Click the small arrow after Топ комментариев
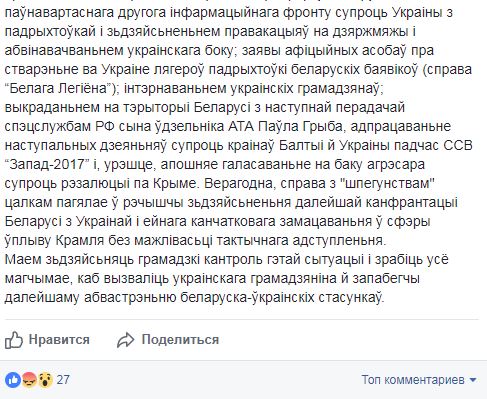 tap(473, 380)
